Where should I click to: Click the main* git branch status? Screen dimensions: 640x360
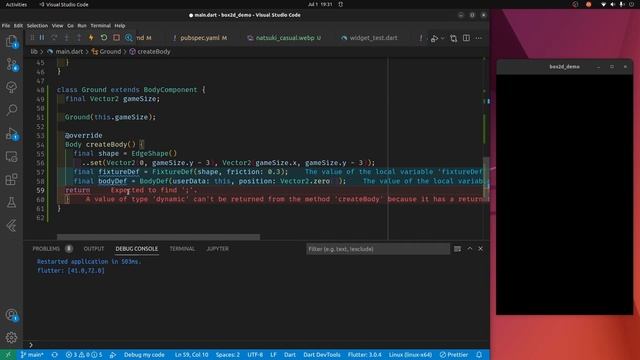32,355
